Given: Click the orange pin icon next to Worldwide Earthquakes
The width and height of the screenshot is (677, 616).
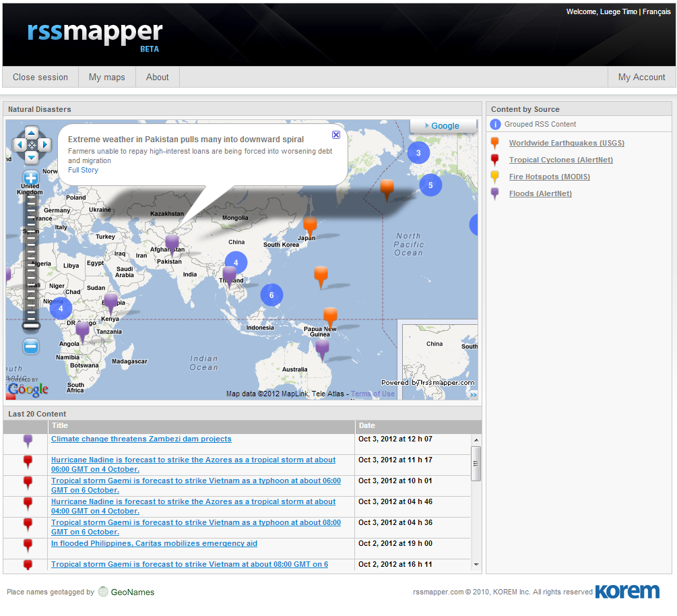Looking at the screenshot, I should coord(495,143).
